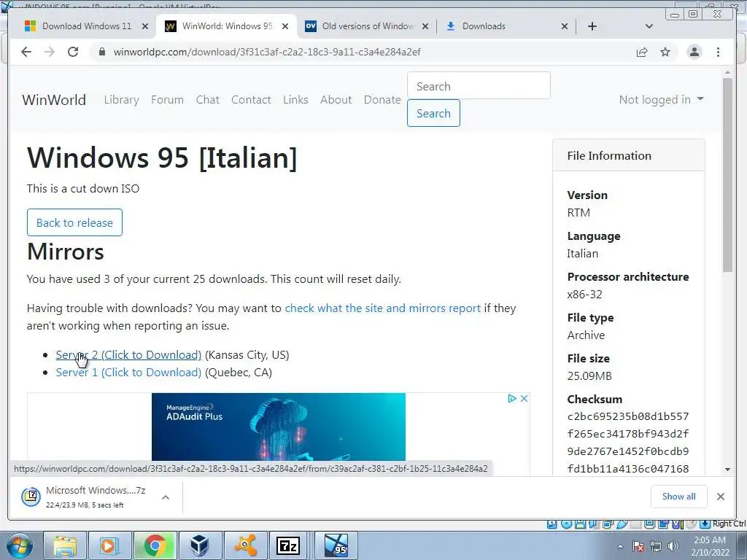
Task: Share this page using the share icon
Action: coord(642,52)
